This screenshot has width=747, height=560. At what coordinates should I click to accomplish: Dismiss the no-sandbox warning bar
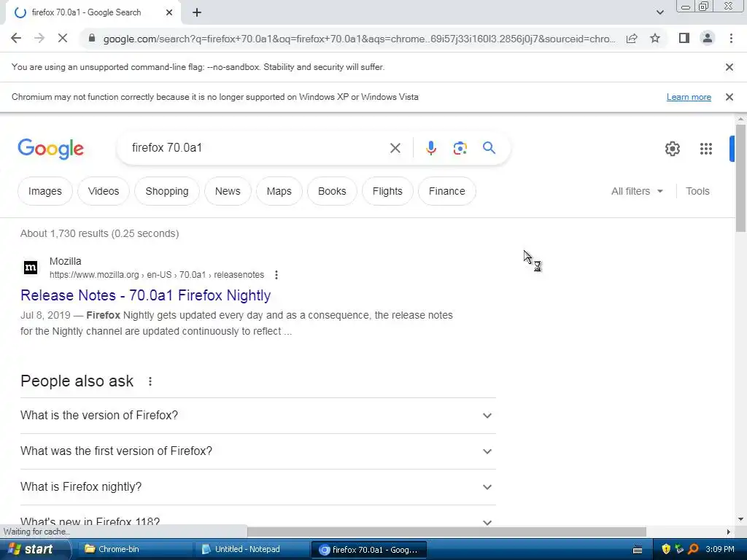[x=729, y=67]
